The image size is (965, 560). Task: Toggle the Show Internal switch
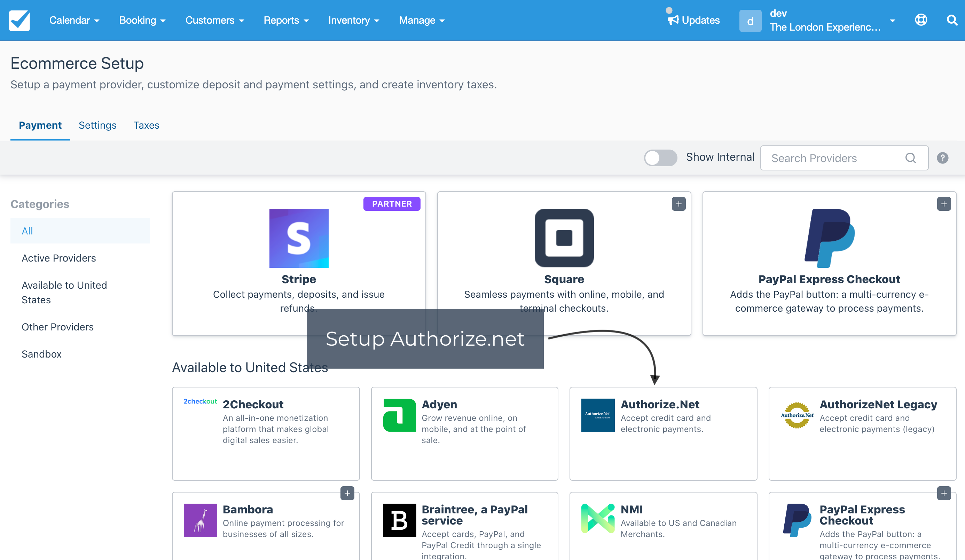[x=661, y=158]
